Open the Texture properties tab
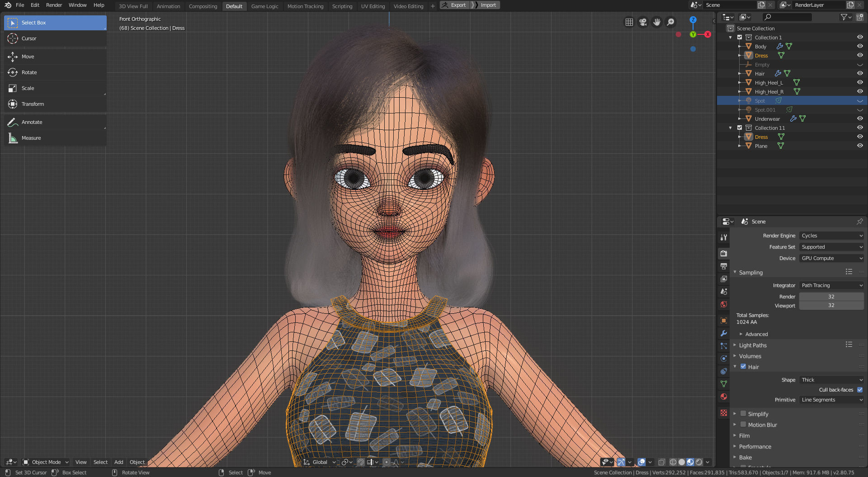The image size is (868, 477). click(724, 413)
